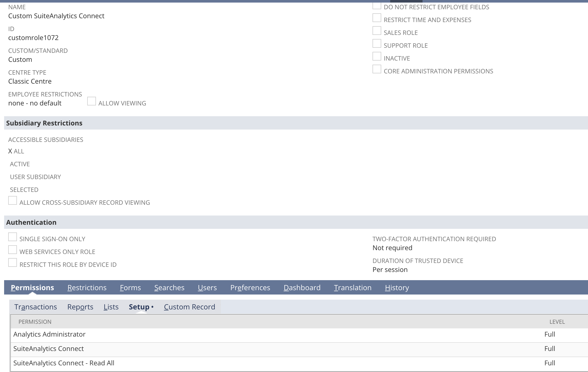Click the SuiteAnalytics Connect permission row

(299, 349)
